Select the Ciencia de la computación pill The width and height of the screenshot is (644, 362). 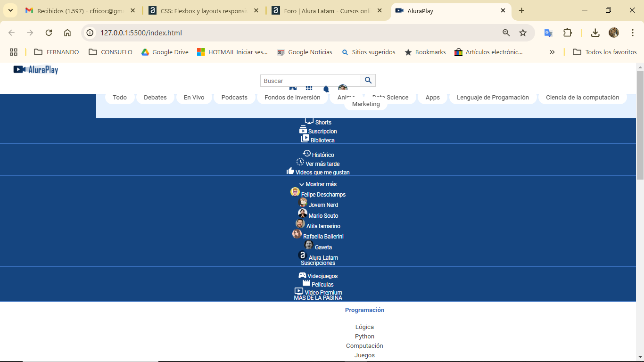click(x=583, y=97)
